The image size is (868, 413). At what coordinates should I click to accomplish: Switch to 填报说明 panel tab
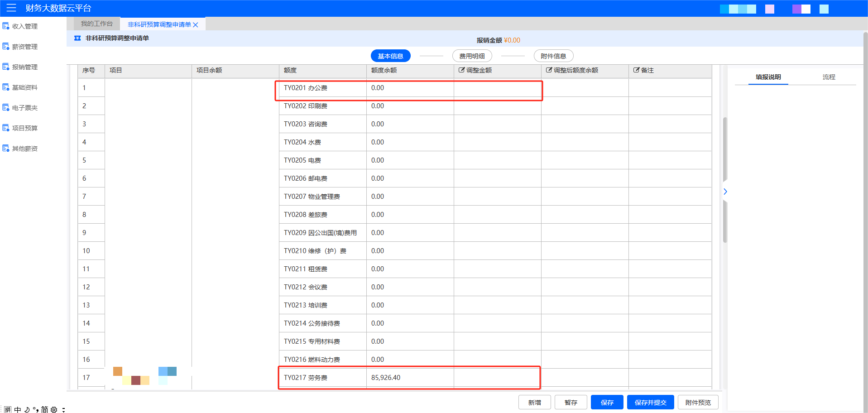pyautogui.click(x=768, y=77)
